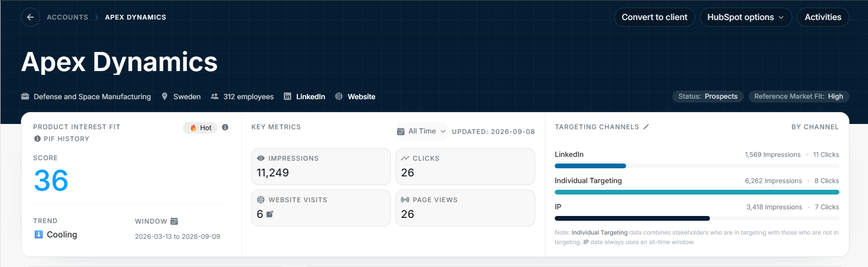Viewport: 868px width, 267px height.
Task: Click the Individual Targeting row label
Action: point(588,181)
